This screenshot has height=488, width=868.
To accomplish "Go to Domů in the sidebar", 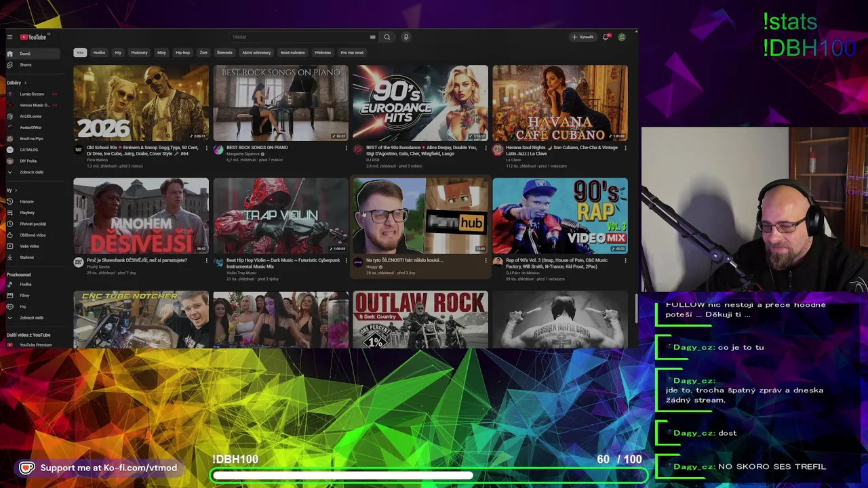I will click(x=33, y=54).
